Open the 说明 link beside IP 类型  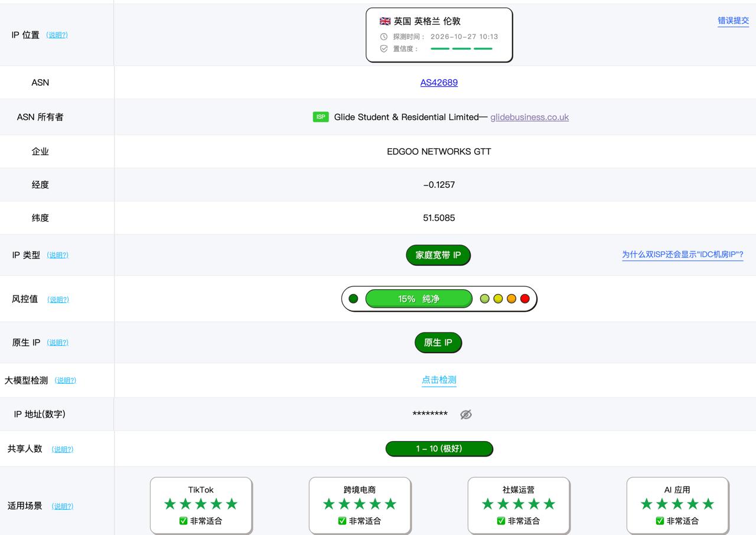pos(58,255)
